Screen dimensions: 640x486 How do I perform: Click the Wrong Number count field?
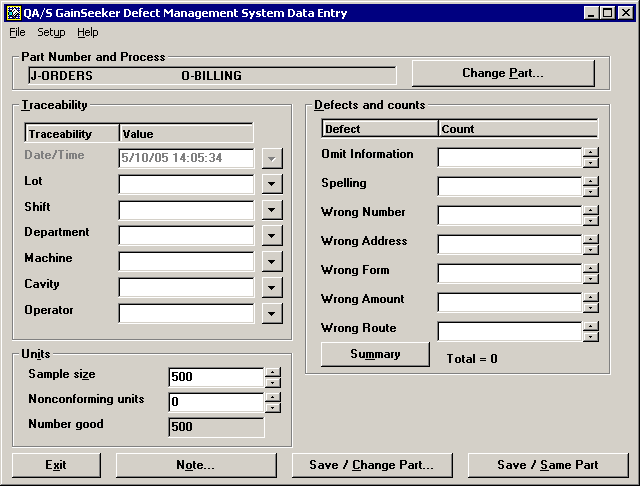(509, 216)
